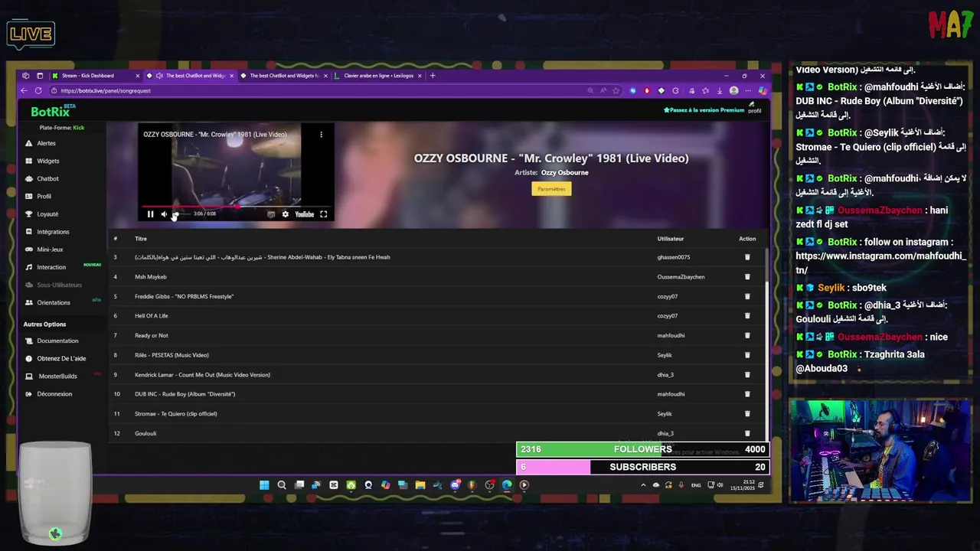Delete the Stromae Te Quiero song
The height and width of the screenshot is (551, 980).
pyautogui.click(x=747, y=414)
